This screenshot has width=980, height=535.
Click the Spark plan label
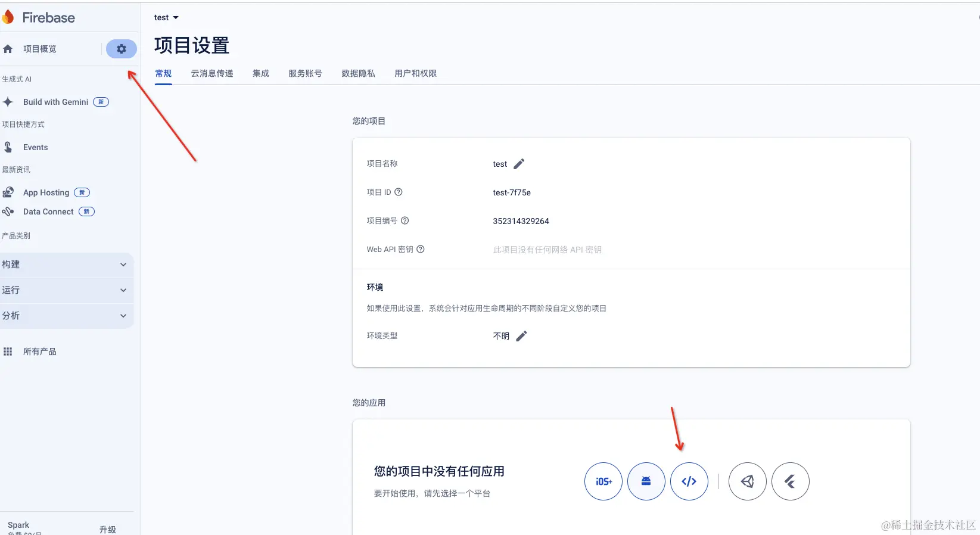click(18, 525)
